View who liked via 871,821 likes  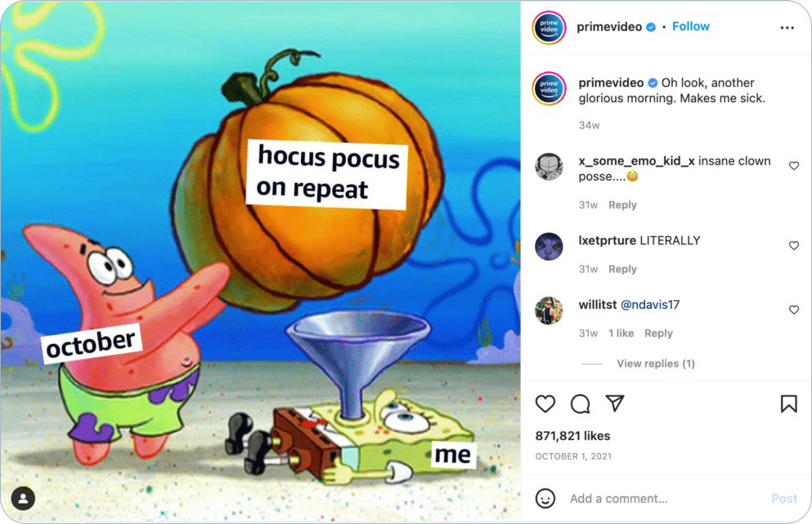point(572,436)
